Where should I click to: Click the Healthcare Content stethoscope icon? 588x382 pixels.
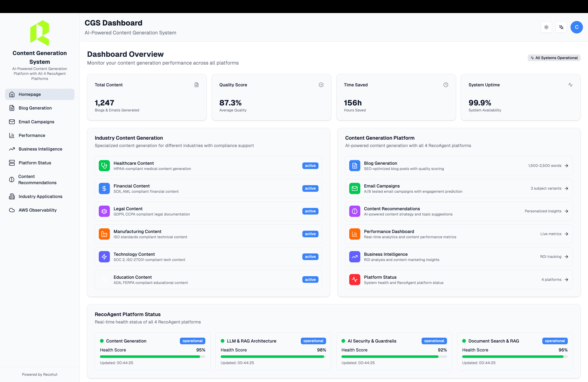tap(104, 166)
